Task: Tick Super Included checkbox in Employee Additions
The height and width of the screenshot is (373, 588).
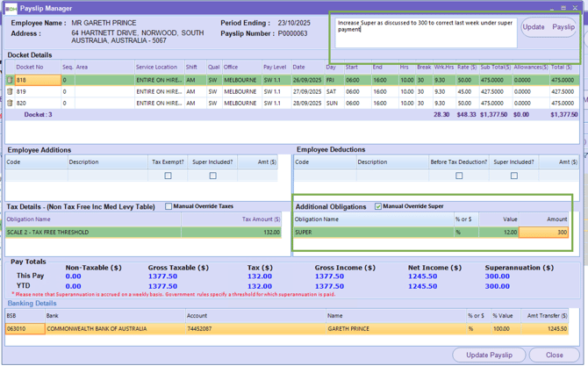Action: 212,176
